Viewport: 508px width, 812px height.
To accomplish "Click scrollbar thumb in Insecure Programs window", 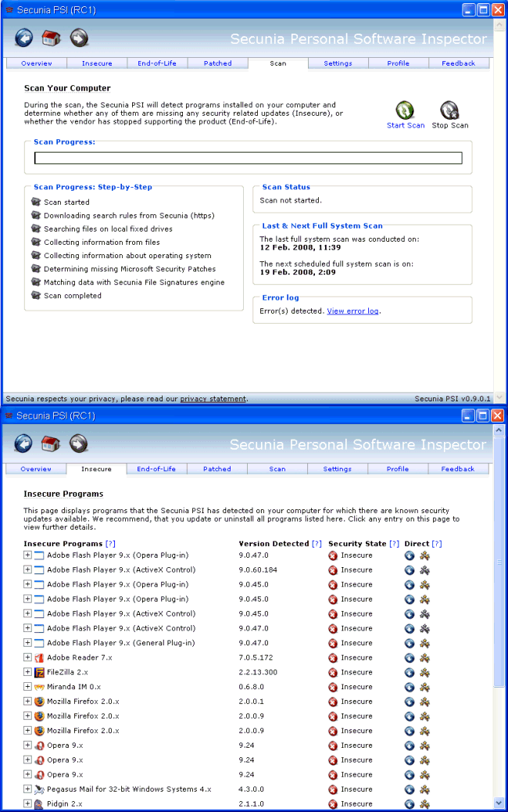I will (x=499, y=562).
